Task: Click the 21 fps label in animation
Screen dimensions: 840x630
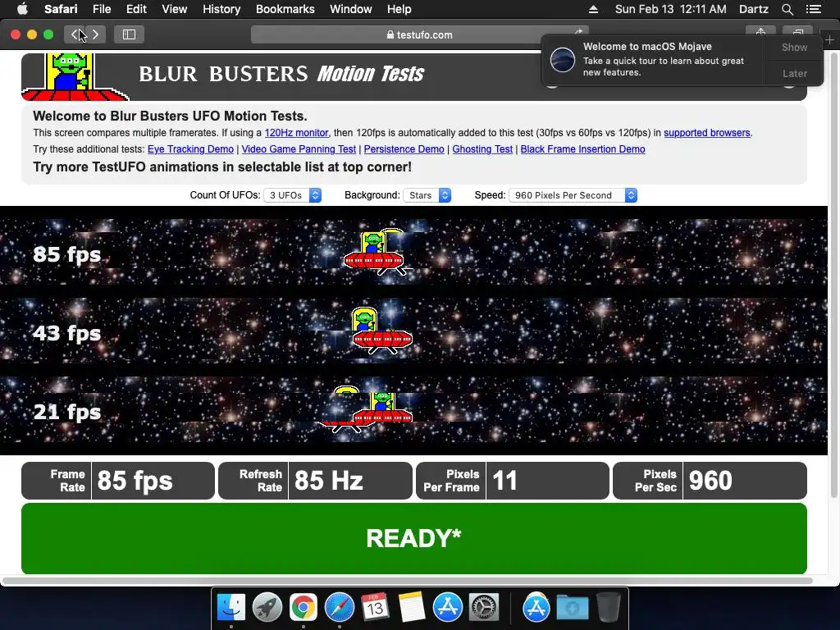Action: click(x=67, y=412)
